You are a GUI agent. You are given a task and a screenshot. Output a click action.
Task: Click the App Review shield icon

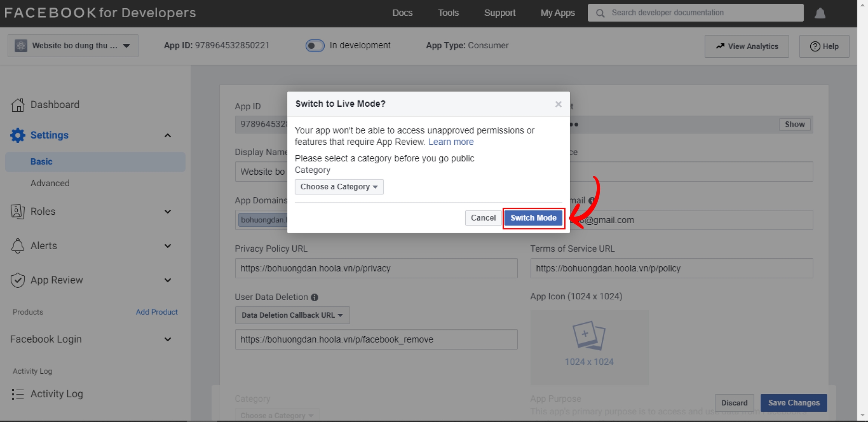pyautogui.click(x=18, y=280)
